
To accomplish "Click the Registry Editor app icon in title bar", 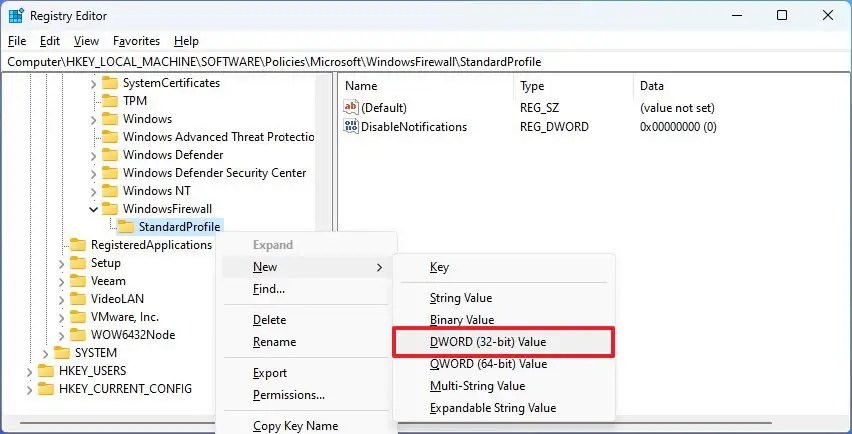I will [16, 16].
